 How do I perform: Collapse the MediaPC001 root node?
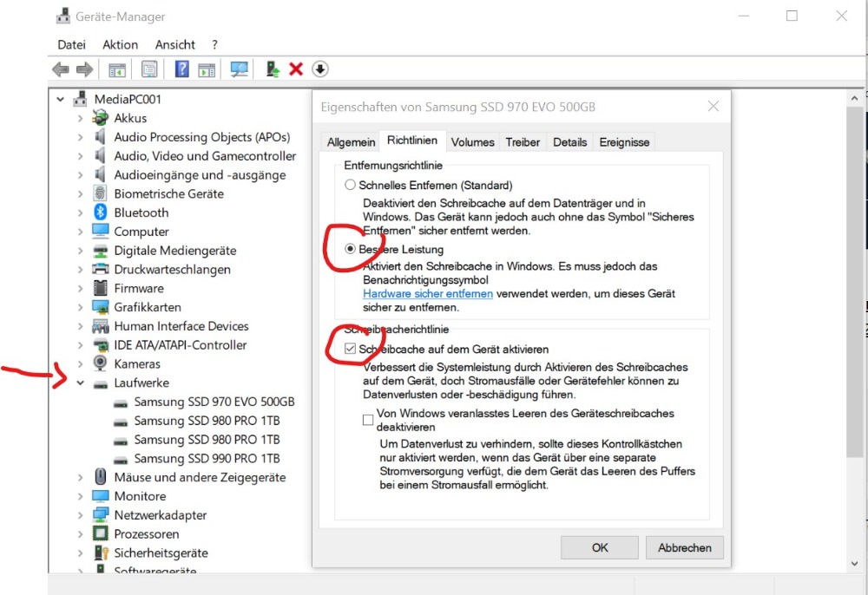tap(61, 100)
